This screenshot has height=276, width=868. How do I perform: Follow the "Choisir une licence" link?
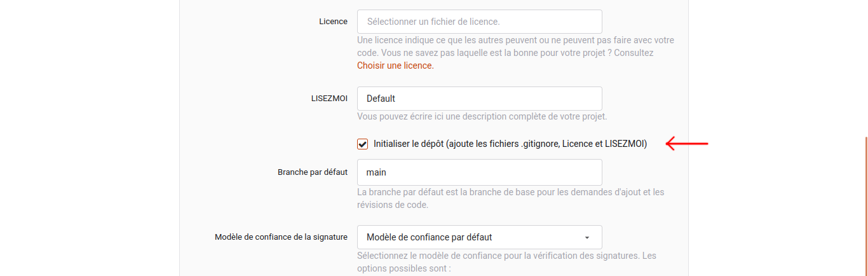[x=395, y=66]
